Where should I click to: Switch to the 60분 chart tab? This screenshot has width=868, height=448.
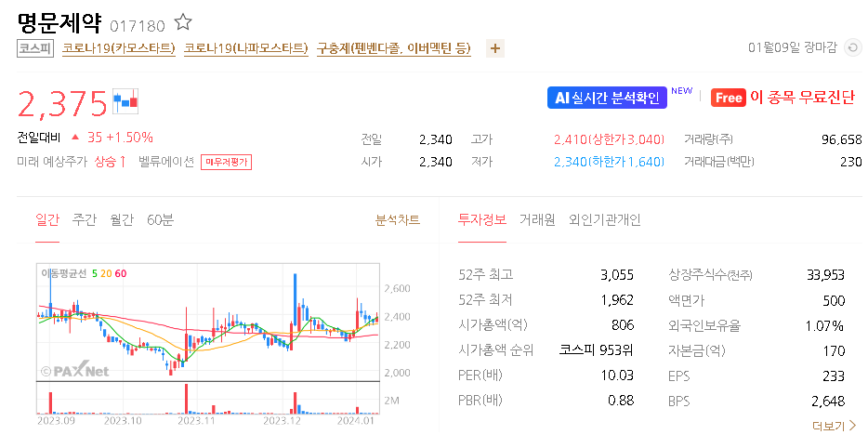[x=160, y=220]
